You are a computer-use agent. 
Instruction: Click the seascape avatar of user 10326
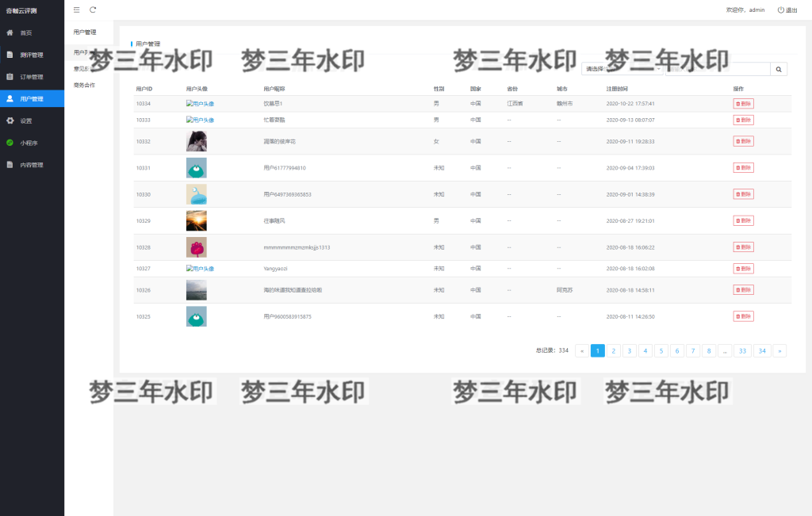pyautogui.click(x=197, y=290)
